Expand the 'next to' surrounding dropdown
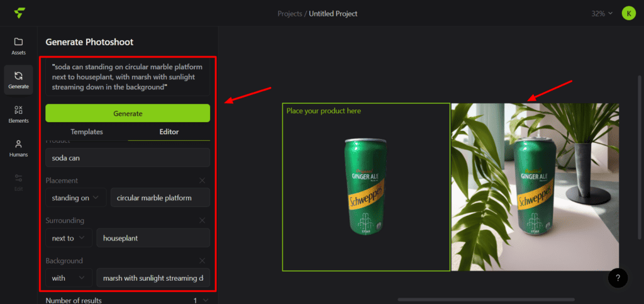Viewport: 644px width, 304px height. click(x=69, y=239)
